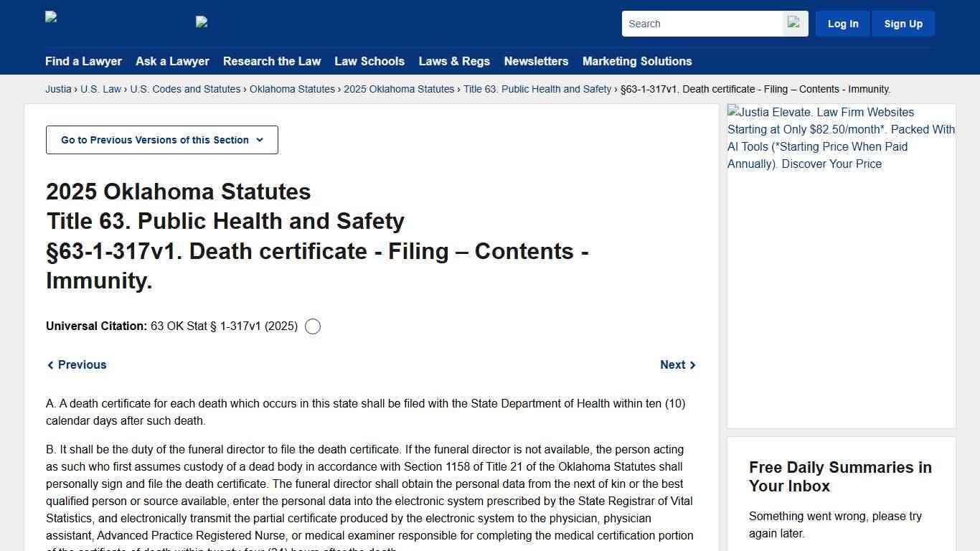The width and height of the screenshot is (980, 551).
Task: Open the Research the Law menu
Action: 271,62
